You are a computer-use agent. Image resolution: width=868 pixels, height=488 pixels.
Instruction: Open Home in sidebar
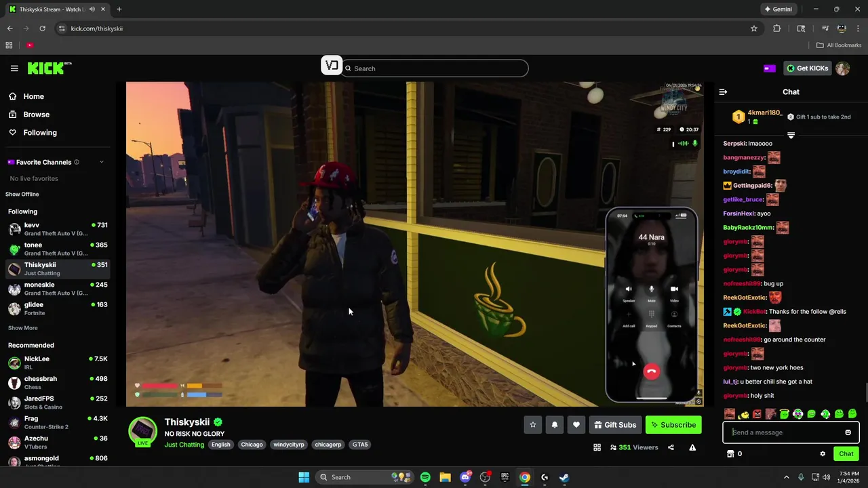click(x=33, y=96)
